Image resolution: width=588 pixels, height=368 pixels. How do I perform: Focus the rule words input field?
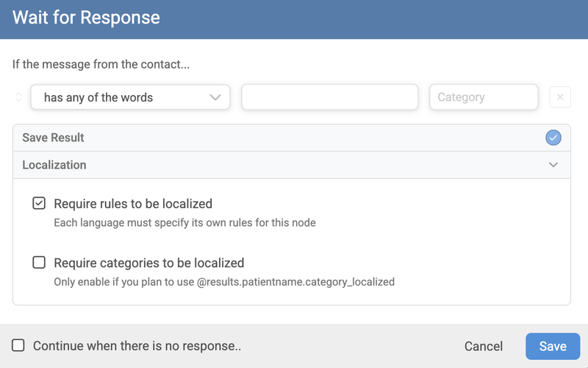click(x=329, y=97)
